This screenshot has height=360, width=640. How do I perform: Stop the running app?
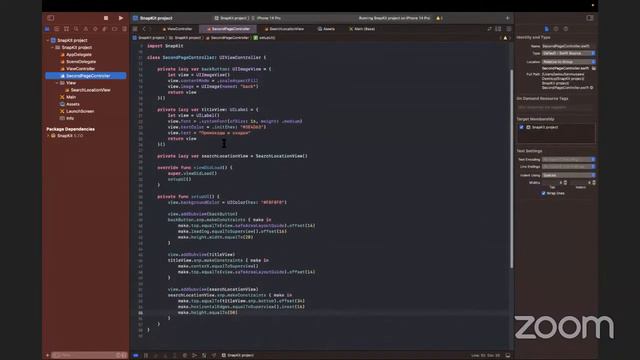[106, 18]
